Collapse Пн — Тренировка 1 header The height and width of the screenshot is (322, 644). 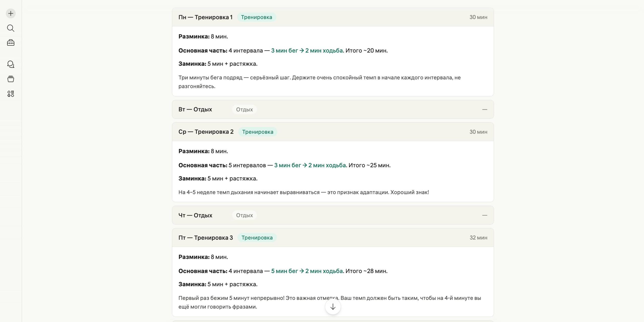tap(205, 17)
